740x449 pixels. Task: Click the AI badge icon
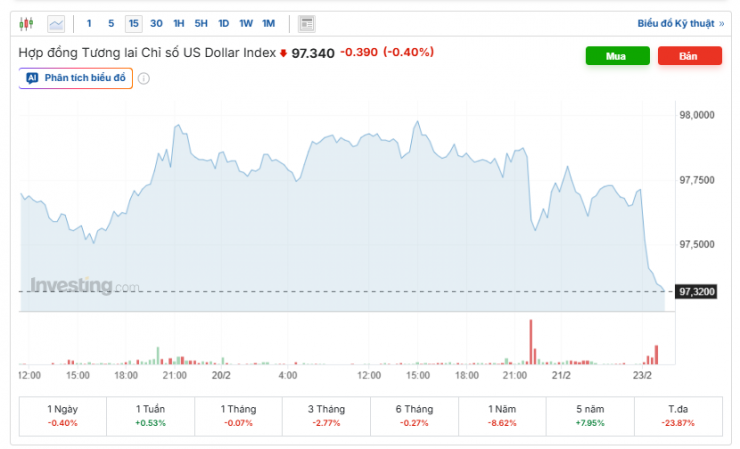[32, 78]
